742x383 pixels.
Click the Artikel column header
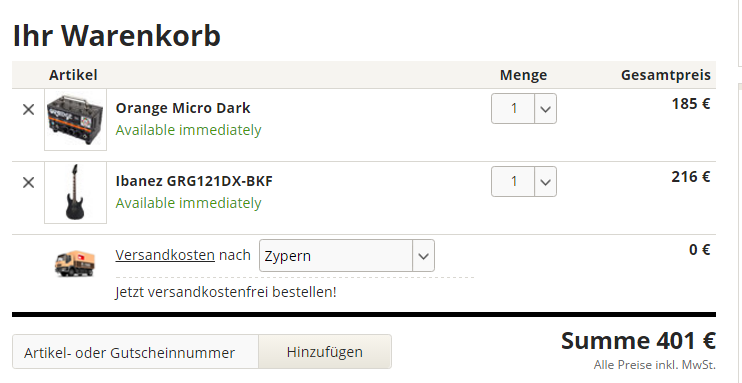click(73, 75)
